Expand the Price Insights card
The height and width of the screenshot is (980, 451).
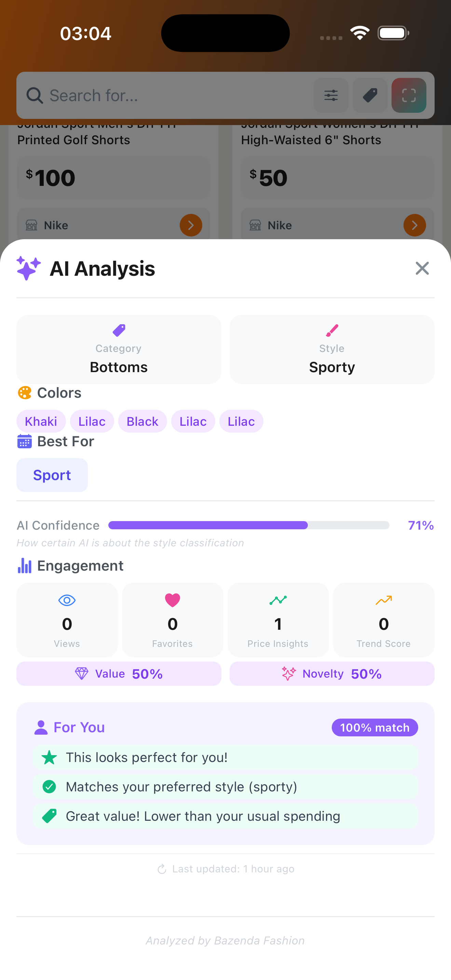pyautogui.click(x=278, y=620)
